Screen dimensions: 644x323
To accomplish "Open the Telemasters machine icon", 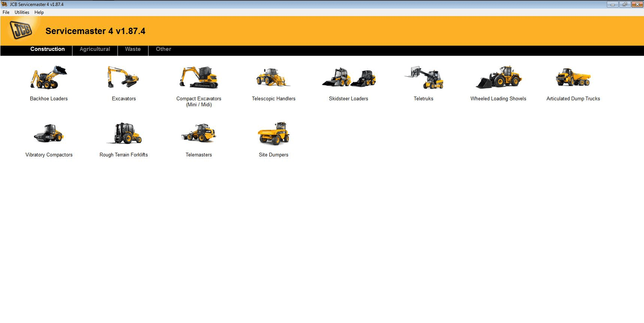I will 199,133.
